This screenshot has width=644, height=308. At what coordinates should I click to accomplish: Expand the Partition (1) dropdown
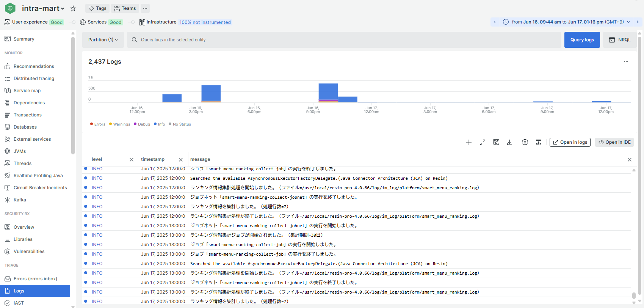tap(103, 40)
